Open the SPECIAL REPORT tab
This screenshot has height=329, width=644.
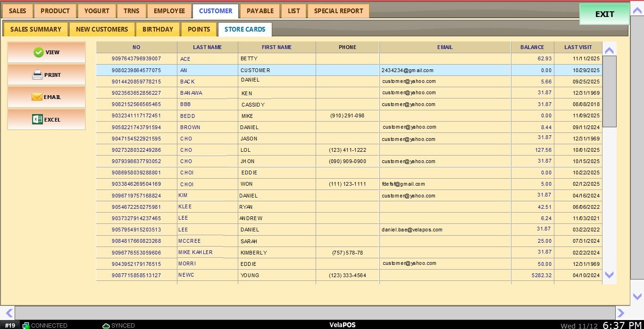tap(338, 11)
